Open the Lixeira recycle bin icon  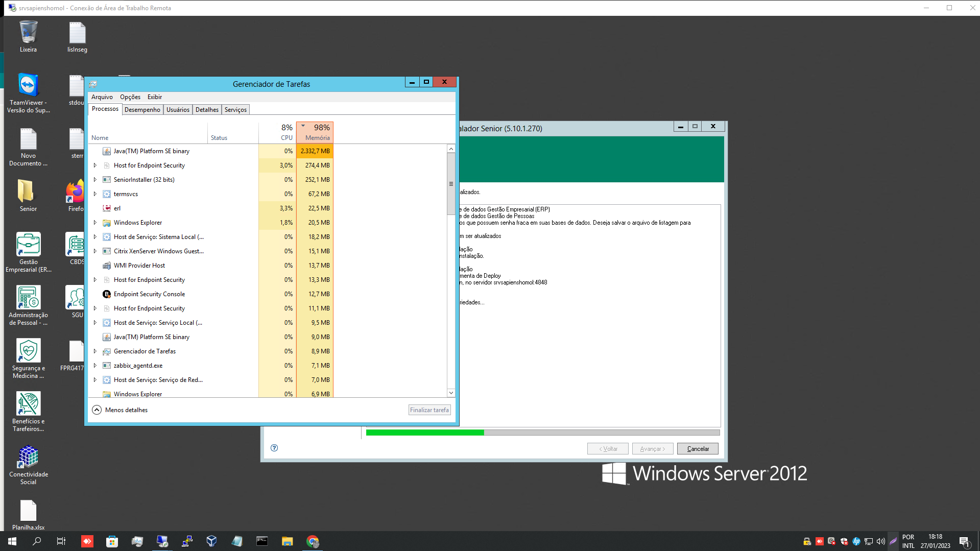click(28, 36)
